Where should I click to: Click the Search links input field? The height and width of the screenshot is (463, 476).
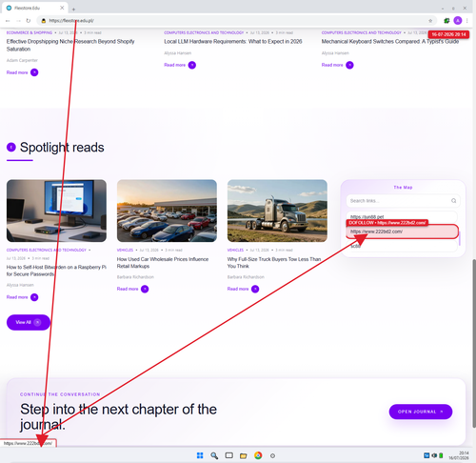pos(403,201)
